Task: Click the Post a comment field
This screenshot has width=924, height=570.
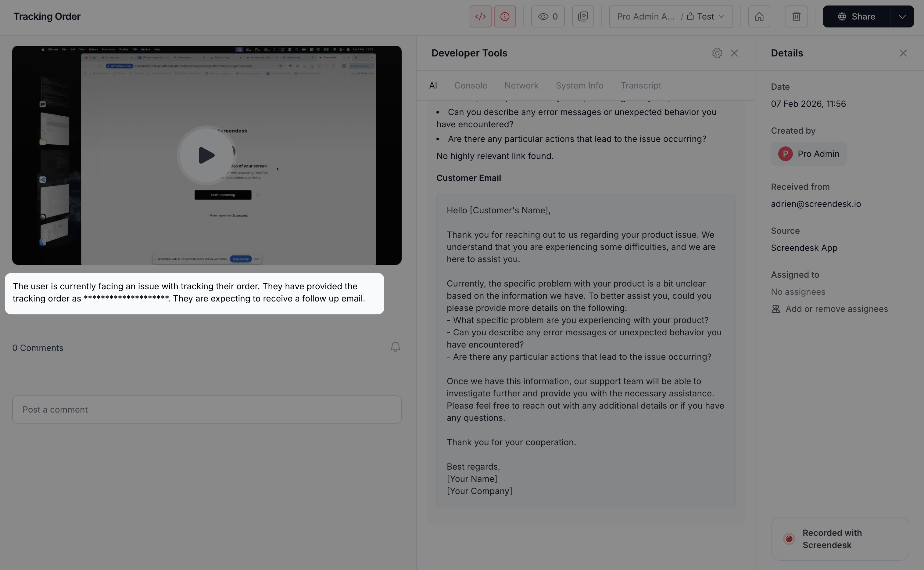Action: click(x=206, y=409)
